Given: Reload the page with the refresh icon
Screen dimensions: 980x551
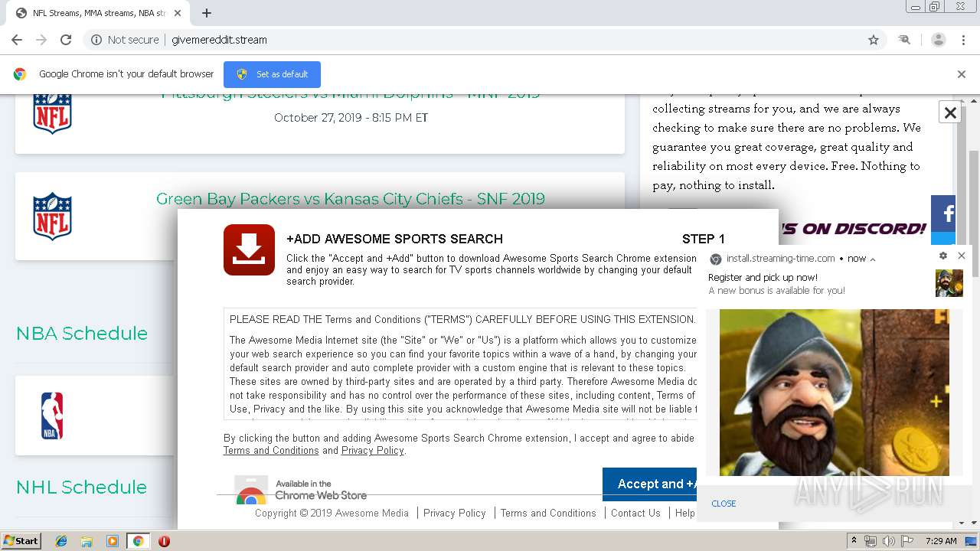Looking at the screenshot, I should click(x=66, y=40).
